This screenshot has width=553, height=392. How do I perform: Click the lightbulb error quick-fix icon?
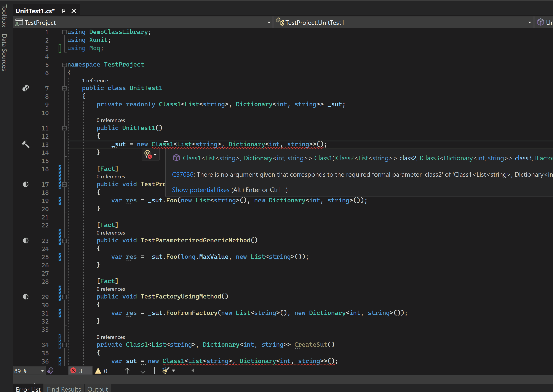coord(148,154)
